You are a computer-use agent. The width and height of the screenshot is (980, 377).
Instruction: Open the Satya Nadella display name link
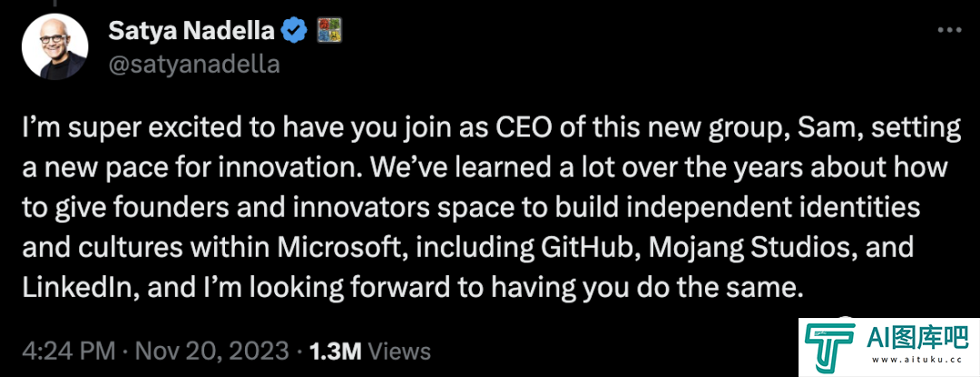point(191,30)
